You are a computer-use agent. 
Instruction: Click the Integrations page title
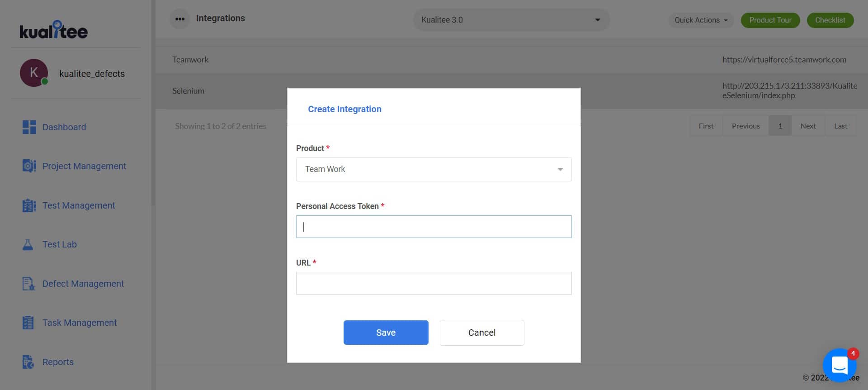click(x=220, y=19)
